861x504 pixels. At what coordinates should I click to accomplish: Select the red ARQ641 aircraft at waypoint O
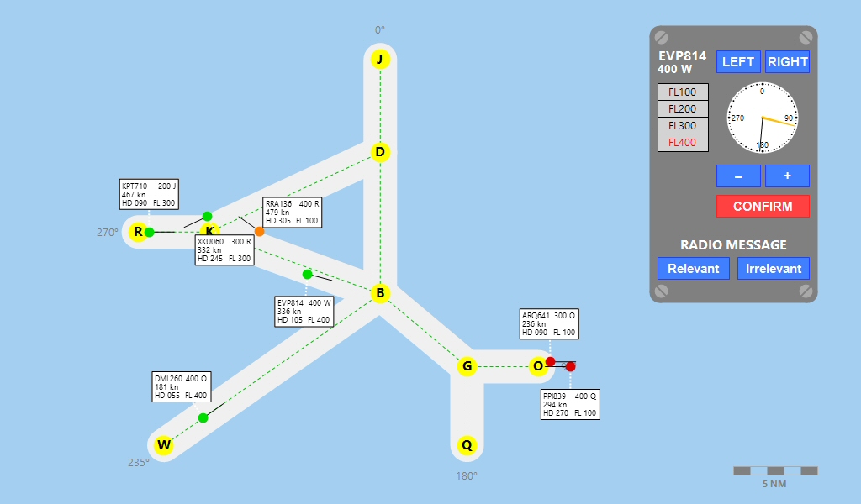point(551,362)
